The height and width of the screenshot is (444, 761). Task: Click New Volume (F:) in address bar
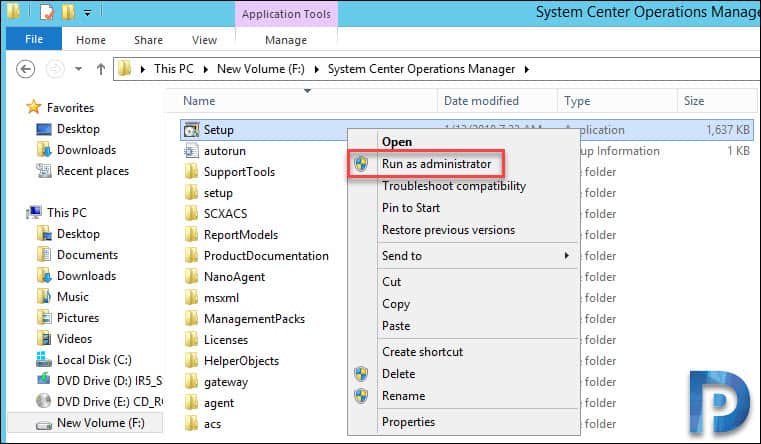pos(261,69)
